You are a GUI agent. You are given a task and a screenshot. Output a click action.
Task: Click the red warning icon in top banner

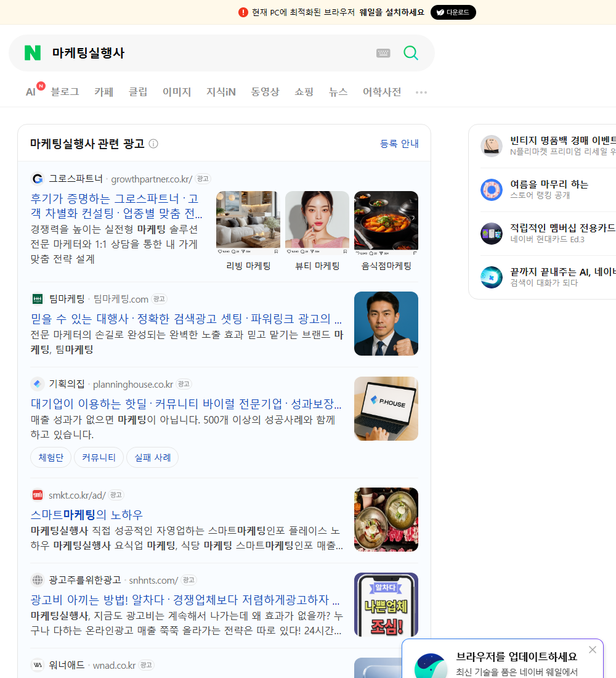[x=243, y=12]
